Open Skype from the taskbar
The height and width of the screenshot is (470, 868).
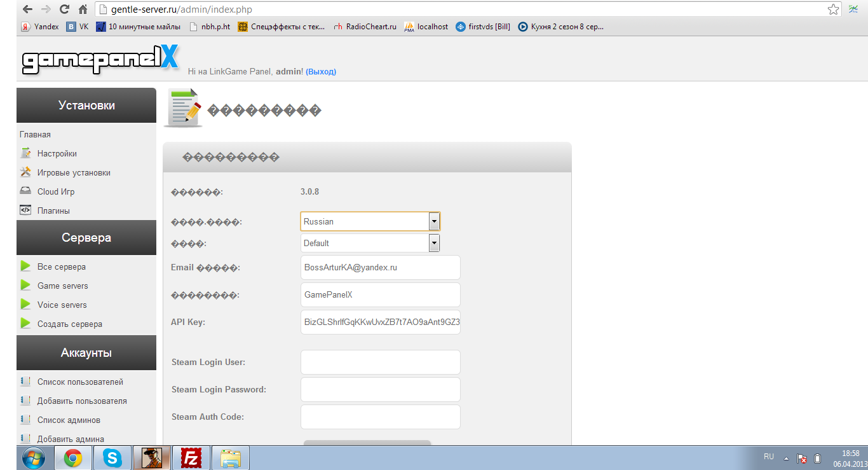[112, 458]
